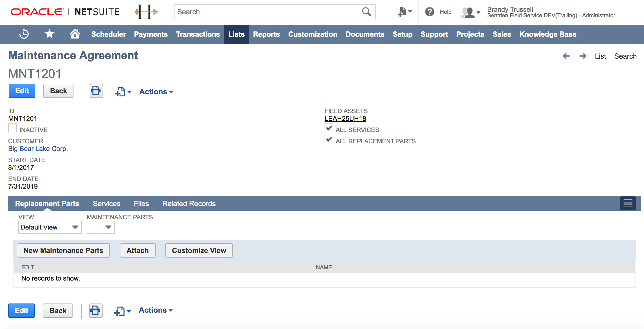Click the NetSuite home icon
Image resolution: width=644 pixels, height=329 pixels.
[x=74, y=34]
